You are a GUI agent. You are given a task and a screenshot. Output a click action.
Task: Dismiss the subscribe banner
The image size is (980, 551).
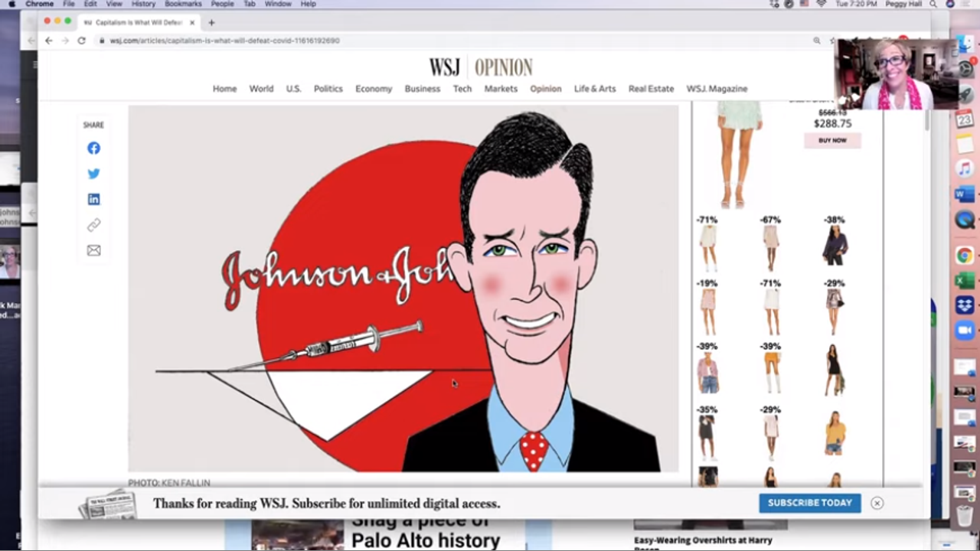pos(877,503)
